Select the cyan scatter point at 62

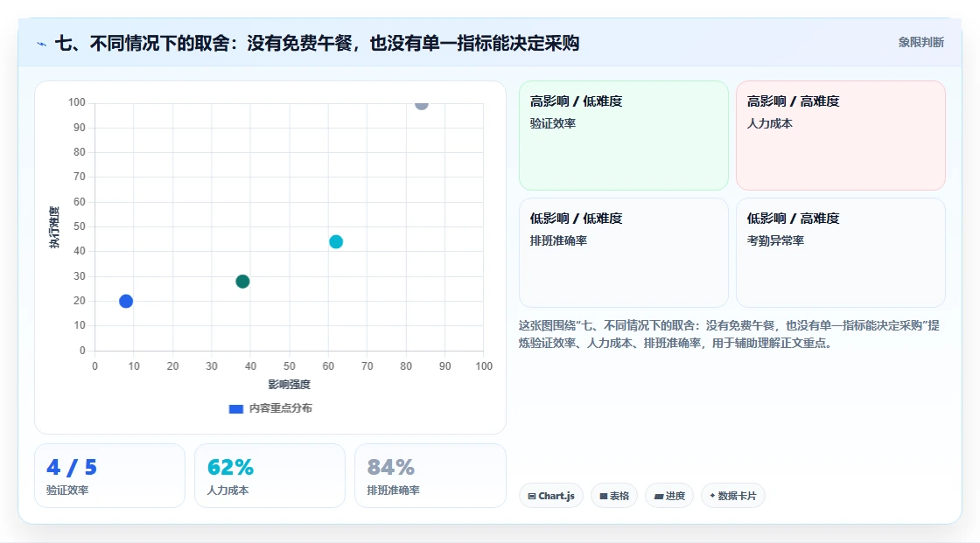pyautogui.click(x=336, y=242)
